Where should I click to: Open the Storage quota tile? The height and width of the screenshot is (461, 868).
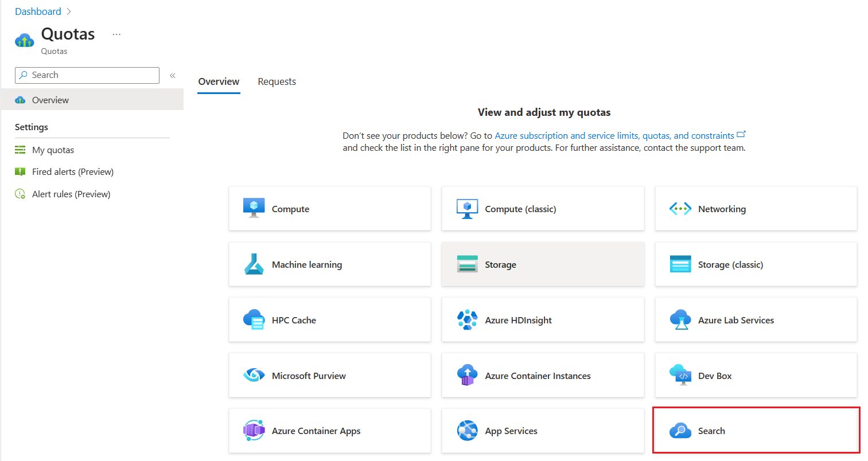pos(543,264)
